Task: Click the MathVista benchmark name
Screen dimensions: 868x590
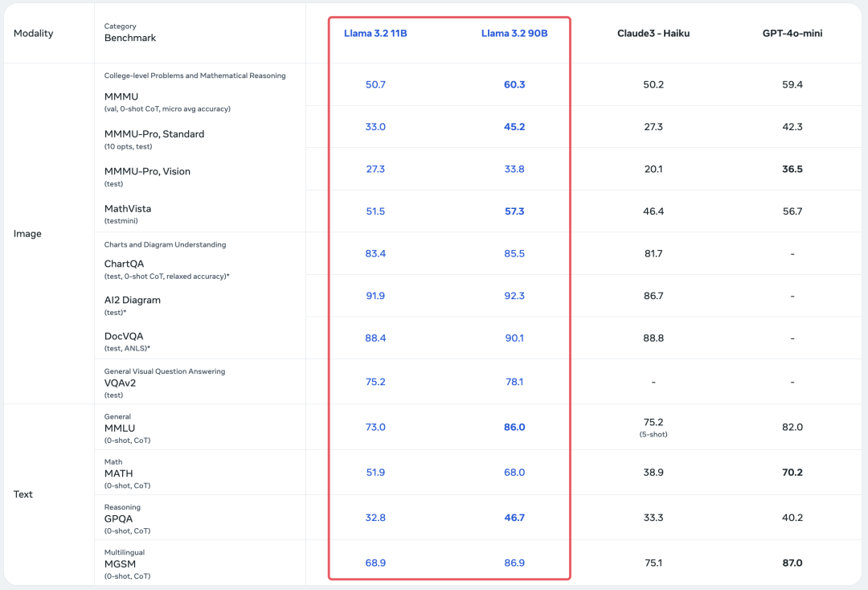Action: 128,209
